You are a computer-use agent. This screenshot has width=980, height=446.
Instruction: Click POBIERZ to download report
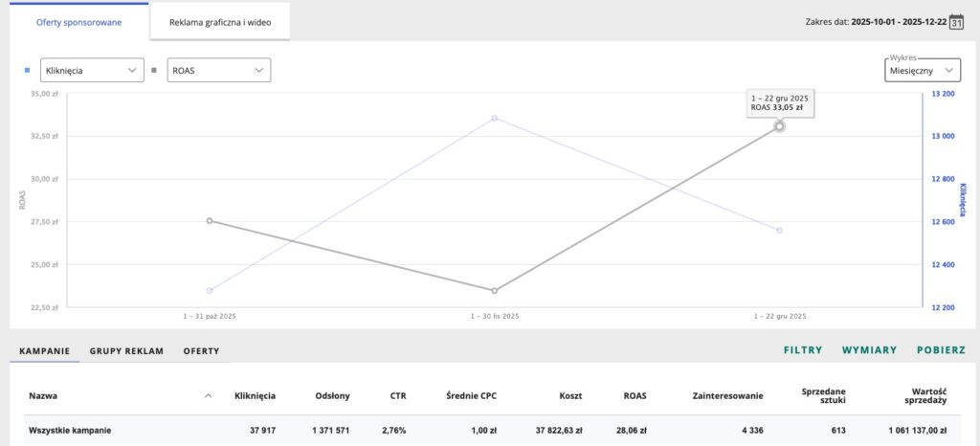pos(941,350)
